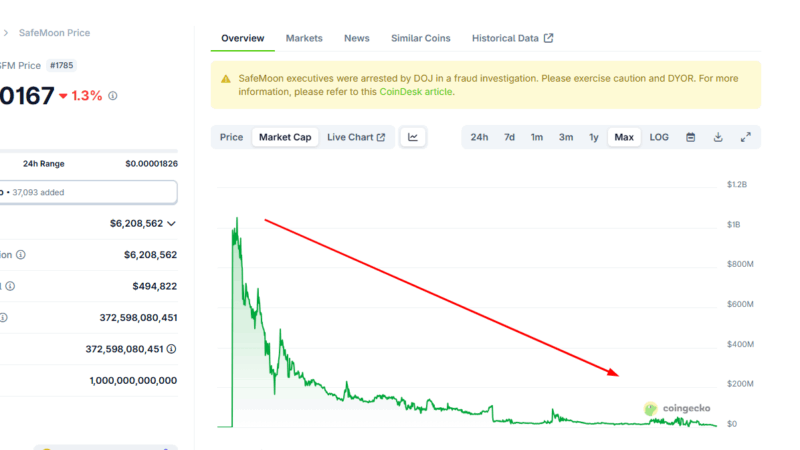The image size is (800, 450).
Task: Expand the chart to fullscreen
Action: (x=745, y=137)
